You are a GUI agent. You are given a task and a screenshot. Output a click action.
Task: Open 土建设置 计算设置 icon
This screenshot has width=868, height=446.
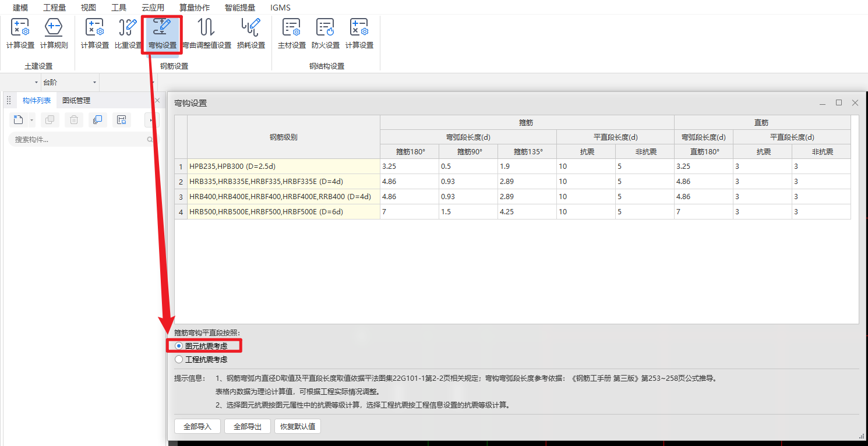click(x=20, y=33)
